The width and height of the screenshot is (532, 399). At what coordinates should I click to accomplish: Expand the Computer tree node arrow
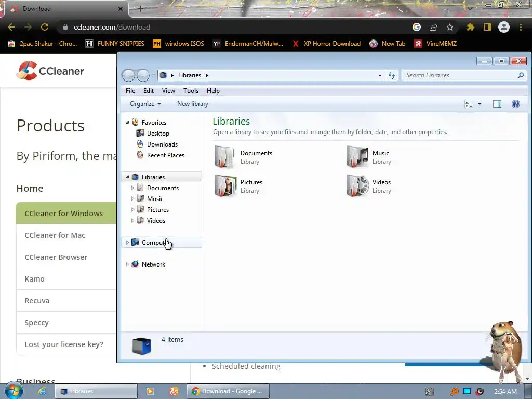pyautogui.click(x=127, y=242)
